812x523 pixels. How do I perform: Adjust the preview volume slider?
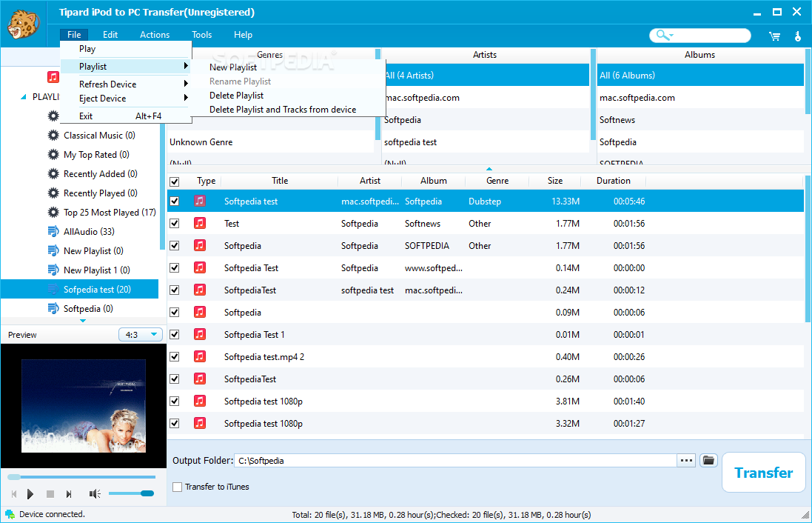[132, 493]
